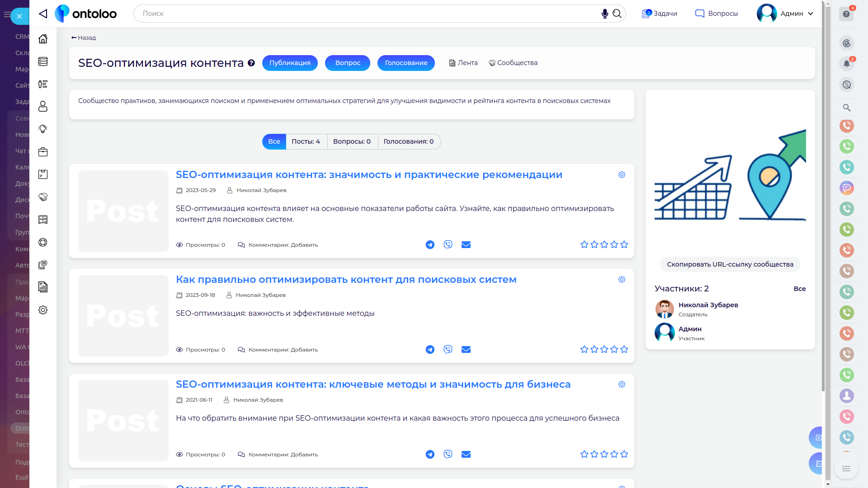
Task: Switch to the 'Посты: 4' tab
Action: 306,141
